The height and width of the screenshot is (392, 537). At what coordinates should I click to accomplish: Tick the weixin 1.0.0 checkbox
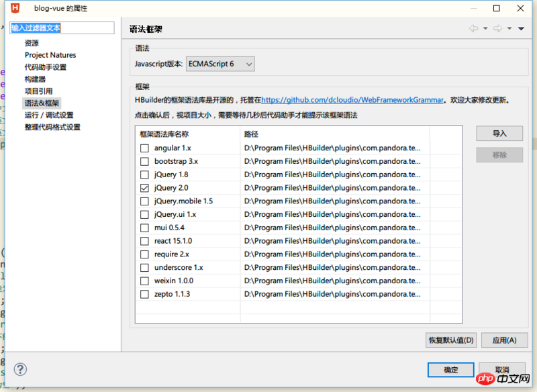pos(144,281)
